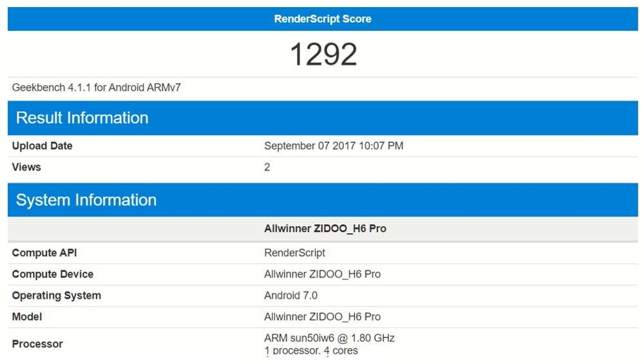644x364 pixels.
Task: Click the Processor label
Action: tap(37, 344)
